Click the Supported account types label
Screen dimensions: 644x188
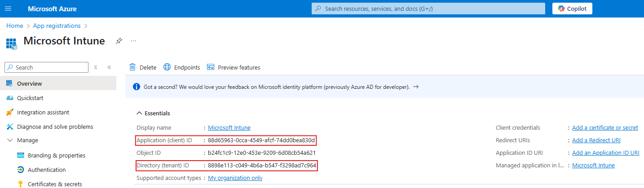(x=169, y=178)
